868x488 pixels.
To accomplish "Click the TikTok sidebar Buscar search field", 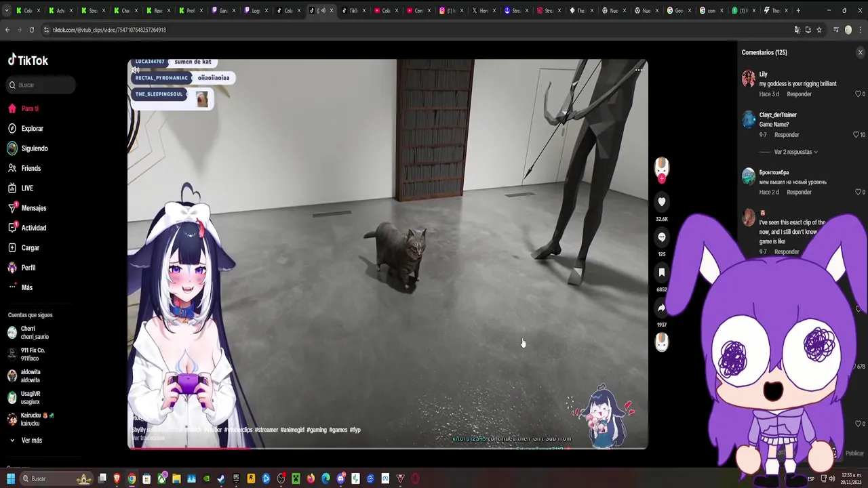I will (x=42, y=85).
